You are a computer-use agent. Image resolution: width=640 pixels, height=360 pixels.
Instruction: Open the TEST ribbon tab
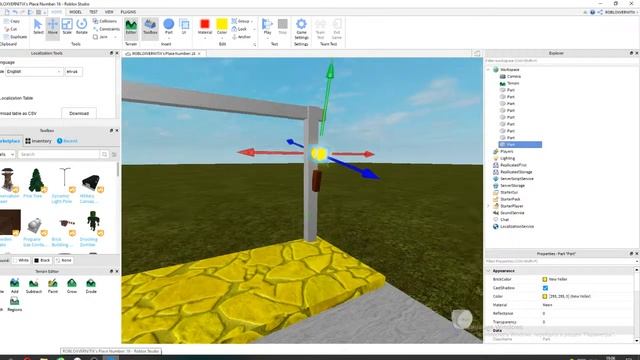click(93, 12)
